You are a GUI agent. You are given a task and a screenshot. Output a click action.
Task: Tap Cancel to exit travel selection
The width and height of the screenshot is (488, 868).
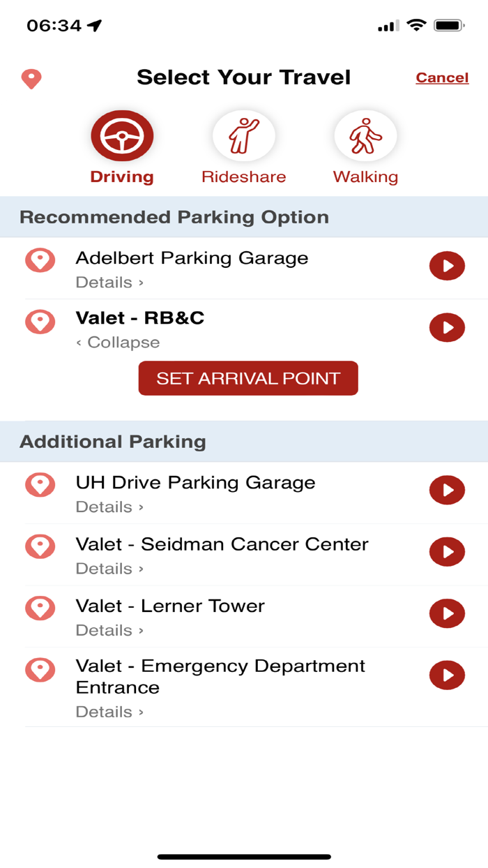point(442,77)
